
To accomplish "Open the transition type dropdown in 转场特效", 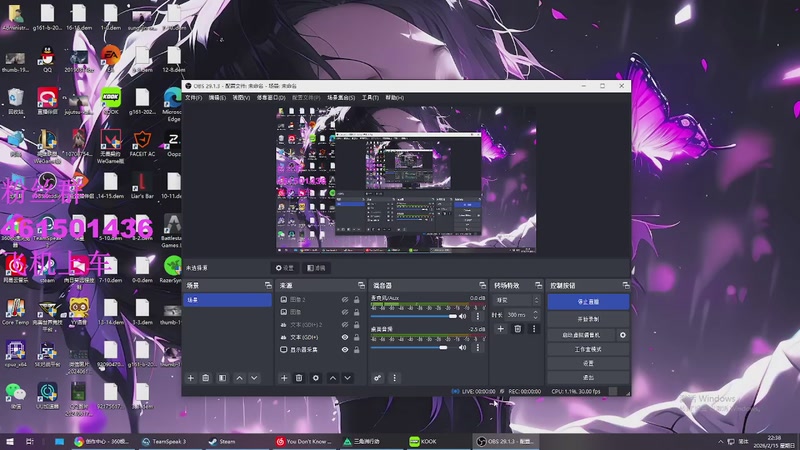I will [516, 300].
